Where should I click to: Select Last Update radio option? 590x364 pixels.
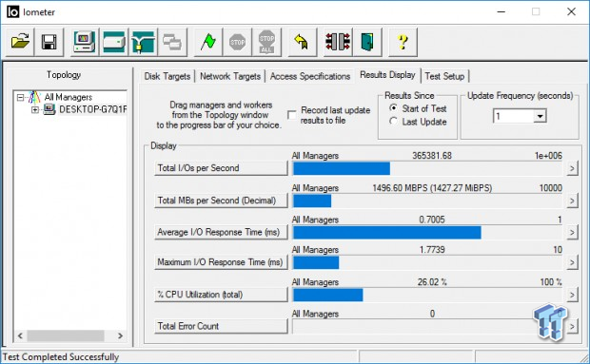click(394, 122)
